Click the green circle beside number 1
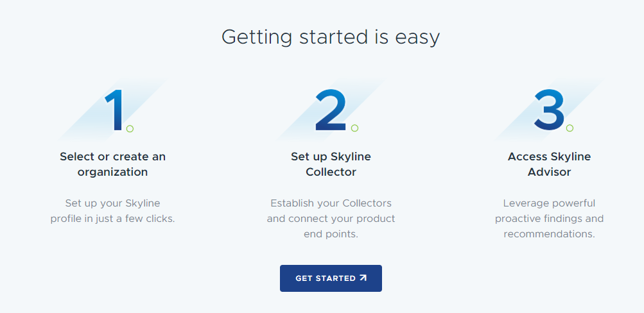The height and width of the screenshot is (313, 644). tap(130, 128)
